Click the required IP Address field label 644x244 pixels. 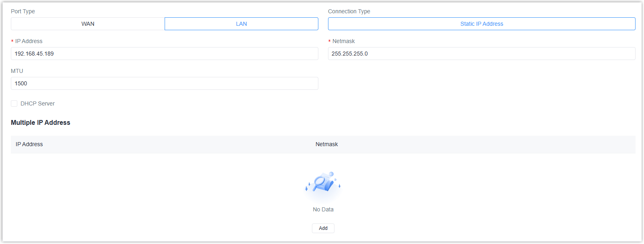[29, 41]
